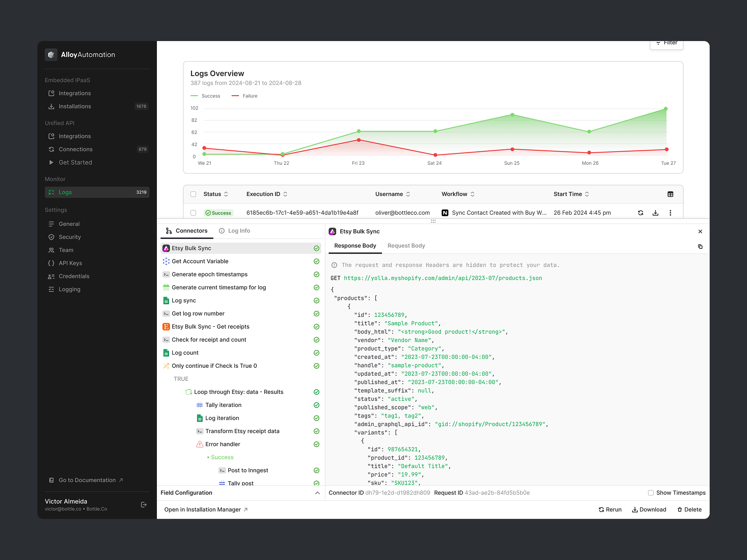Click the Get Account Variable icon
747x560 pixels.
166,261
